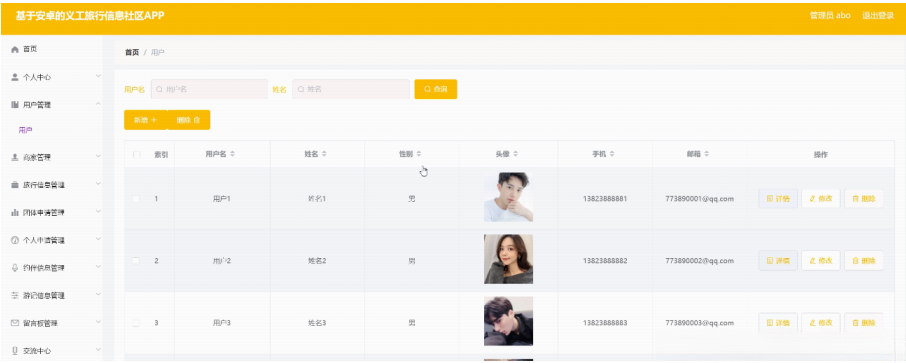Click the avatar thumbnail of 用户2

(508, 259)
